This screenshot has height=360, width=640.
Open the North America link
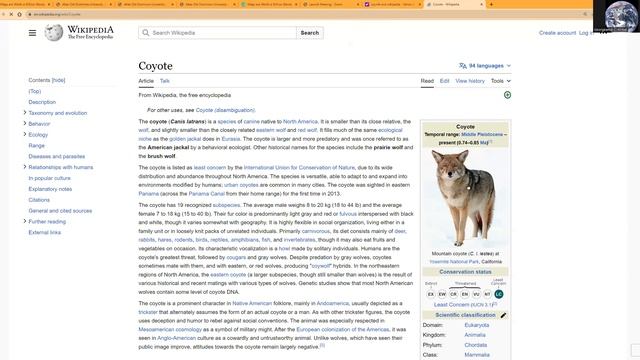coord(300,122)
